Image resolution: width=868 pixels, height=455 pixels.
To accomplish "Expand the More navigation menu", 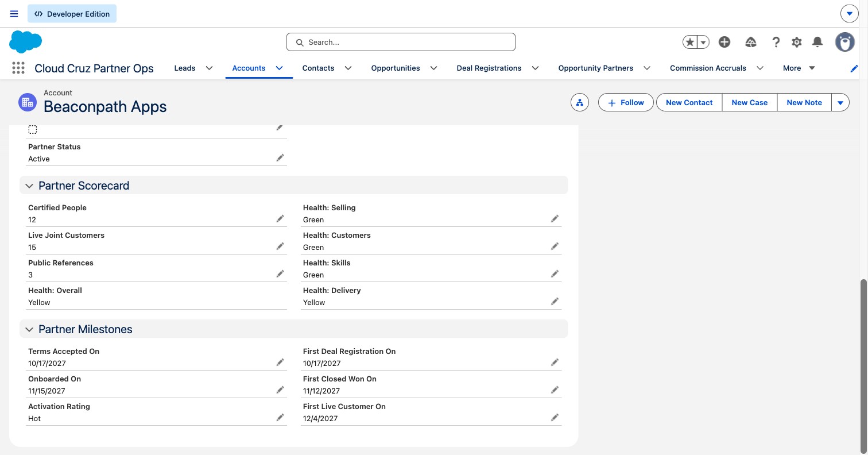I will (x=799, y=68).
